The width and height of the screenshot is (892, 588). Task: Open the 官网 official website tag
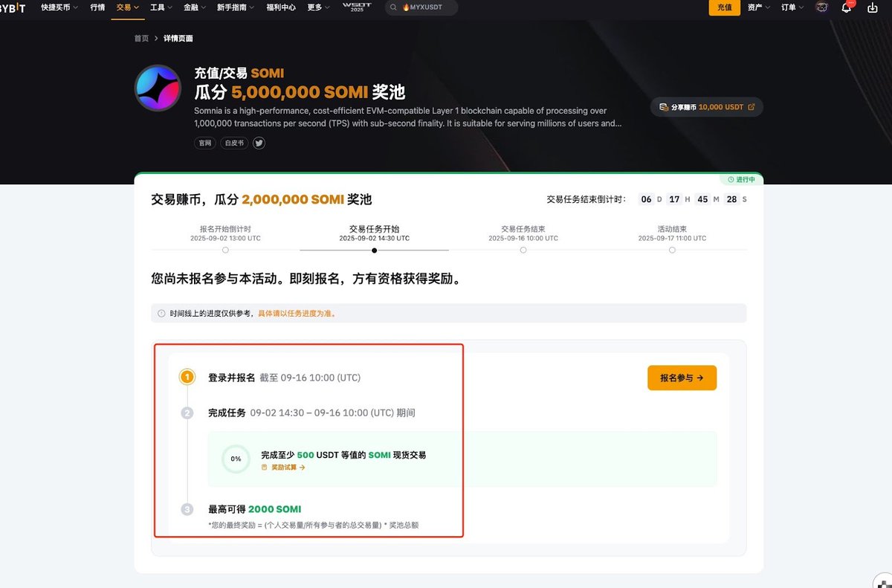(x=204, y=143)
